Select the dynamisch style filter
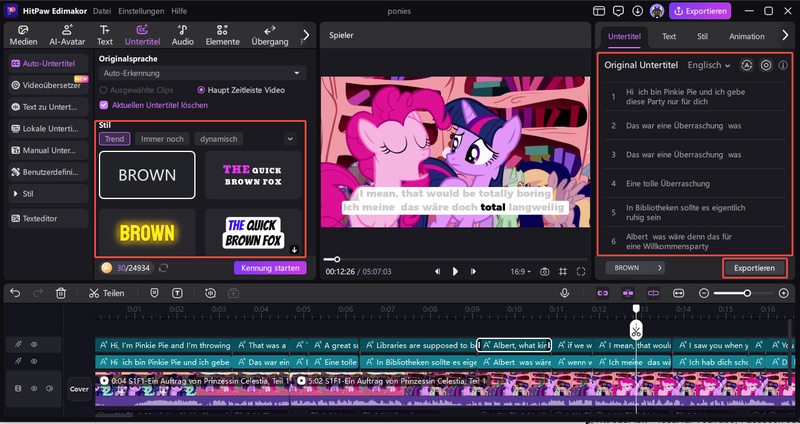This screenshot has height=424, width=800. [218, 139]
